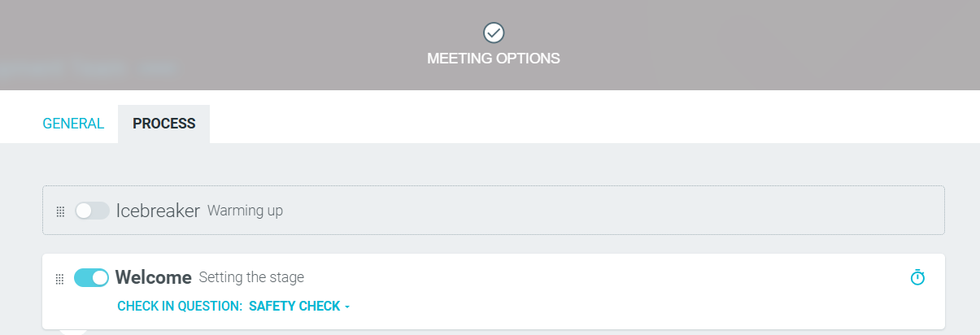This screenshot has height=335, width=980.
Task: Click the Icebreaker stage title
Action: tap(158, 211)
